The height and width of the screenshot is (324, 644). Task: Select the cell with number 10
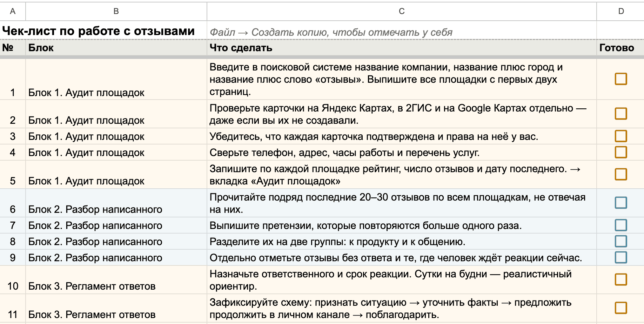13,280
